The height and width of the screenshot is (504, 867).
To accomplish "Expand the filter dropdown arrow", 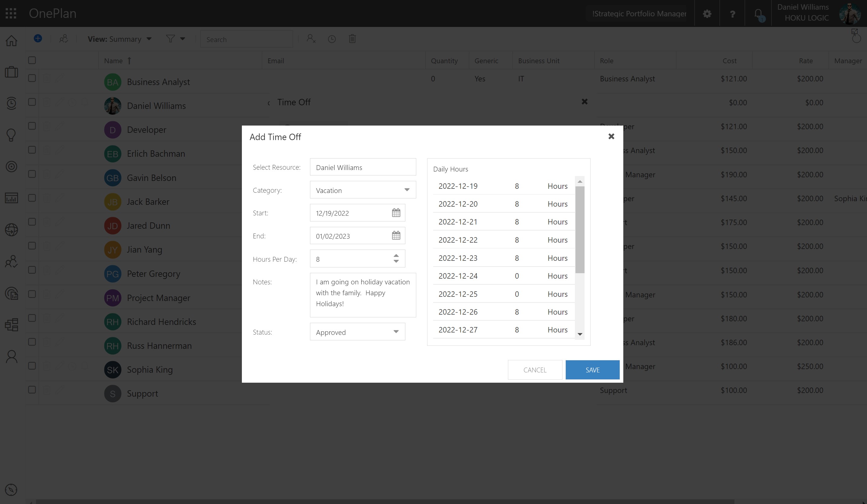I will (x=183, y=38).
